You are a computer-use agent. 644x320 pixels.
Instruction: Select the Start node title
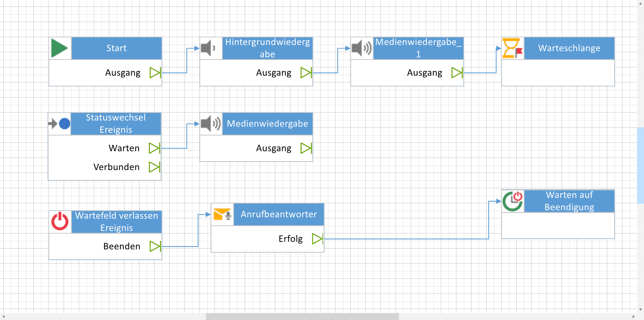(117, 48)
